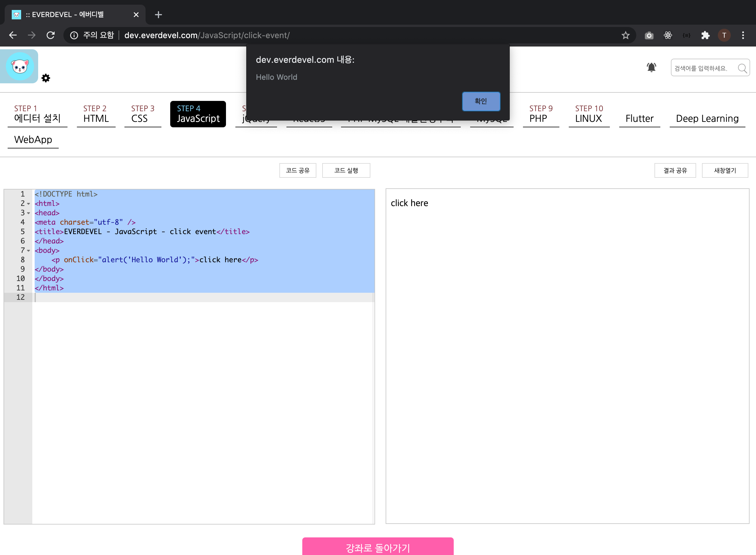Click the browser settings three-dot menu icon
Viewport: 756px width, 555px height.
(x=743, y=35)
